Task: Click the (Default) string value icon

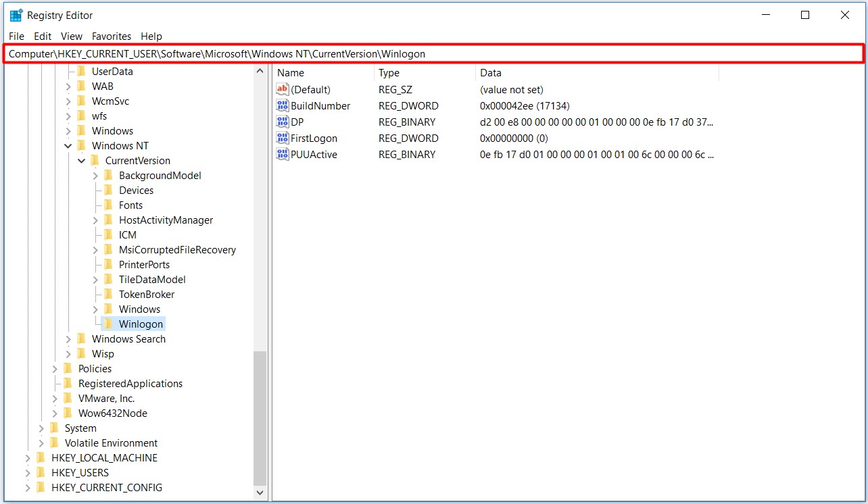Action: tap(283, 89)
